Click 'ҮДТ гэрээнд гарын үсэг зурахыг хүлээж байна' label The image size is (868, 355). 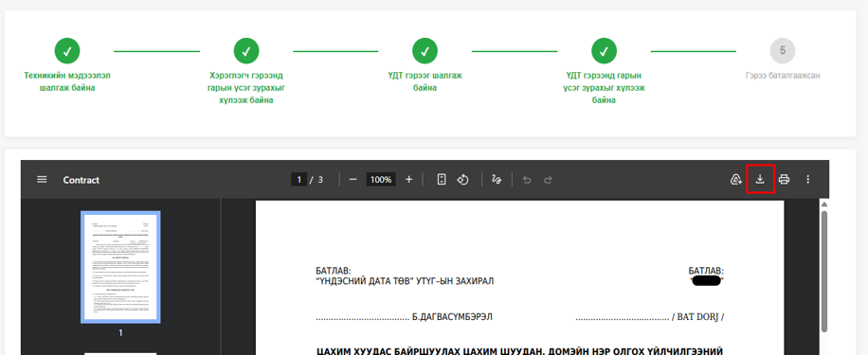coord(604,88)
